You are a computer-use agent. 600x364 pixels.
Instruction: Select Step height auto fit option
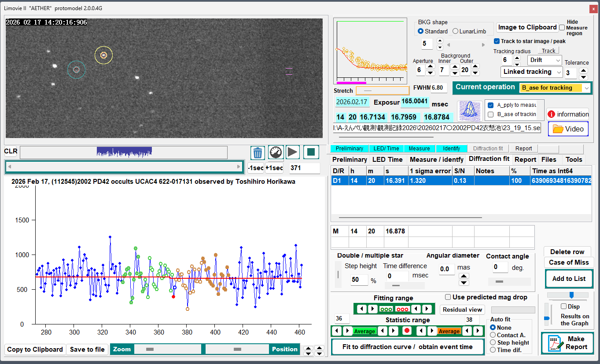click(x=493, y=342)
